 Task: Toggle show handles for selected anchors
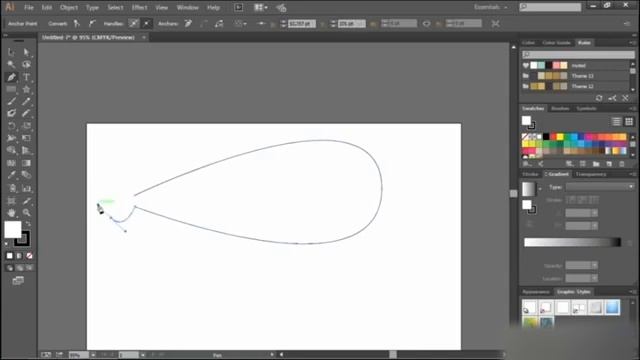click(x=133, y=24)
